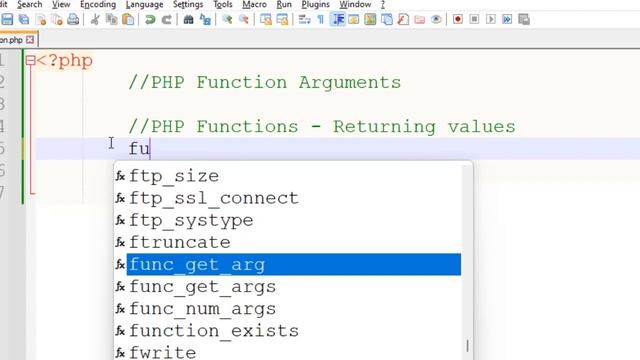The width and height of the screenshot is (640, 360).
Task: Start macro recording with red dot icon
Action: coord(458,19)
